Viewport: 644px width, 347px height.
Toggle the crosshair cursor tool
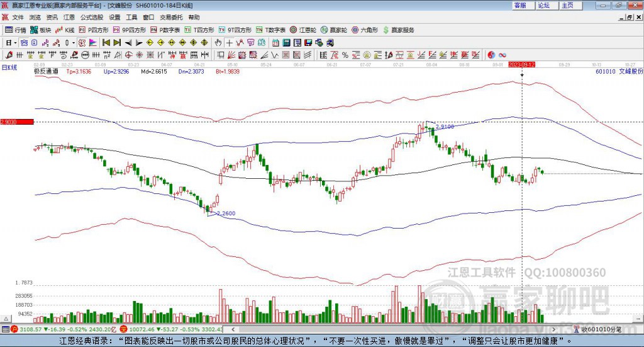pos(229,43)
